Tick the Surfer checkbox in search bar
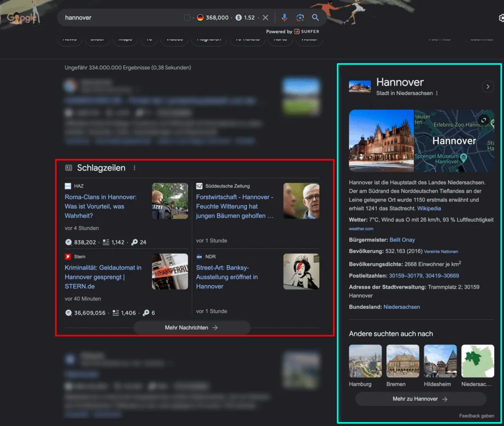 (x=187, y=18)
